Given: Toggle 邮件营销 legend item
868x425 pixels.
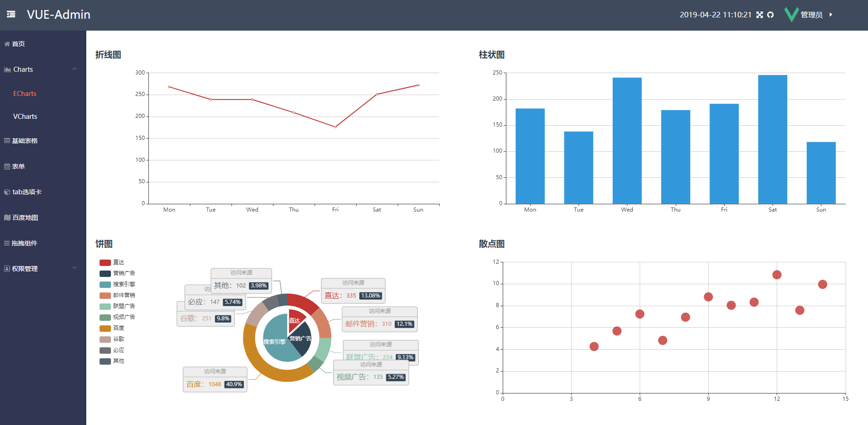Looking at the screenshot, I should (117, 295).
